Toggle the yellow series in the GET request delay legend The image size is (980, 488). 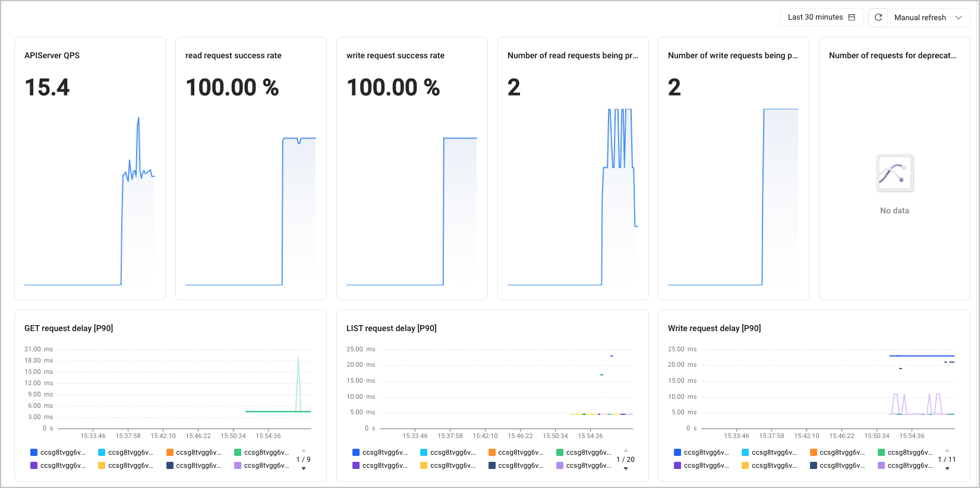click(126, 465)
